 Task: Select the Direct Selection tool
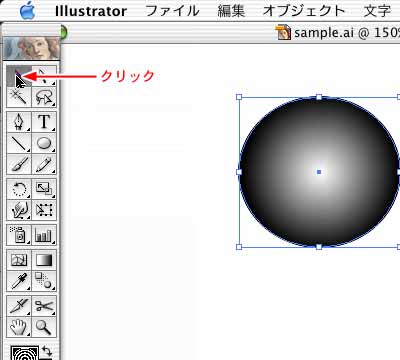tap(44, 76)
